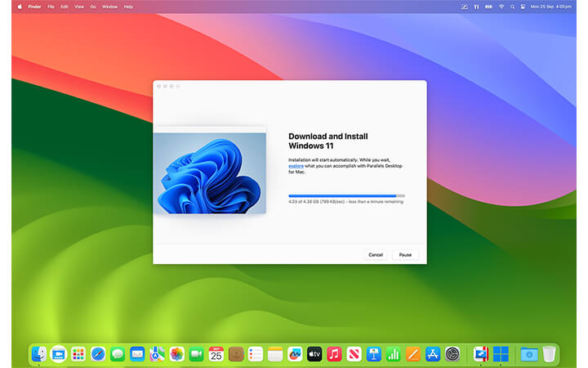Viewport: 588px width, 368px height.
Task: Click the download progress bar
Action: pos(346,195)
